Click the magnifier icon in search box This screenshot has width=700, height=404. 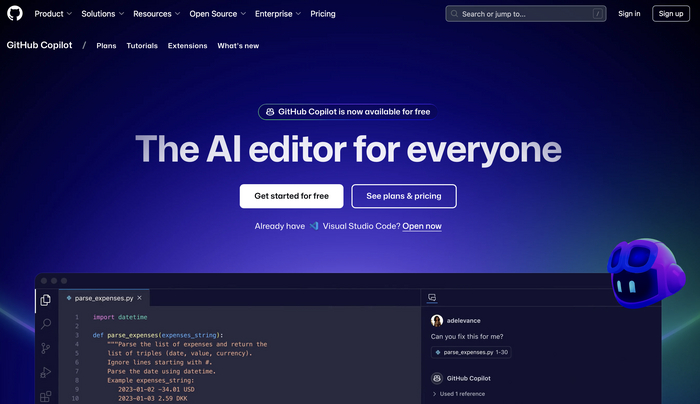click(x=454, y=14)
